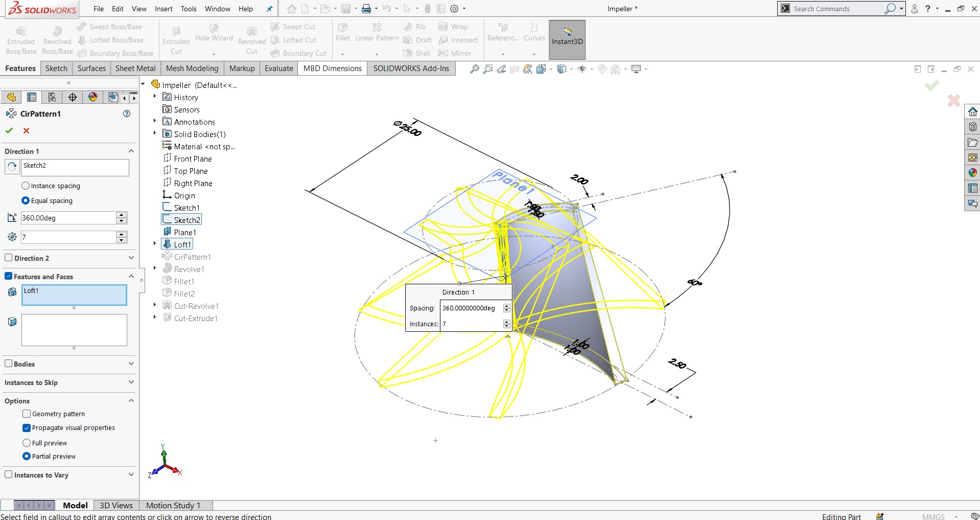Expand Instances to Skip section

tap(131, 382)
